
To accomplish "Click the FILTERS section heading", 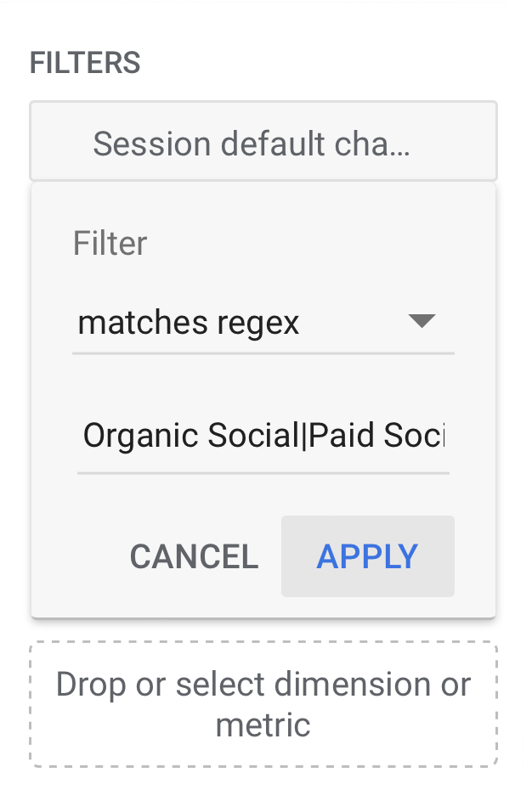I will click(x=85, y=63).
